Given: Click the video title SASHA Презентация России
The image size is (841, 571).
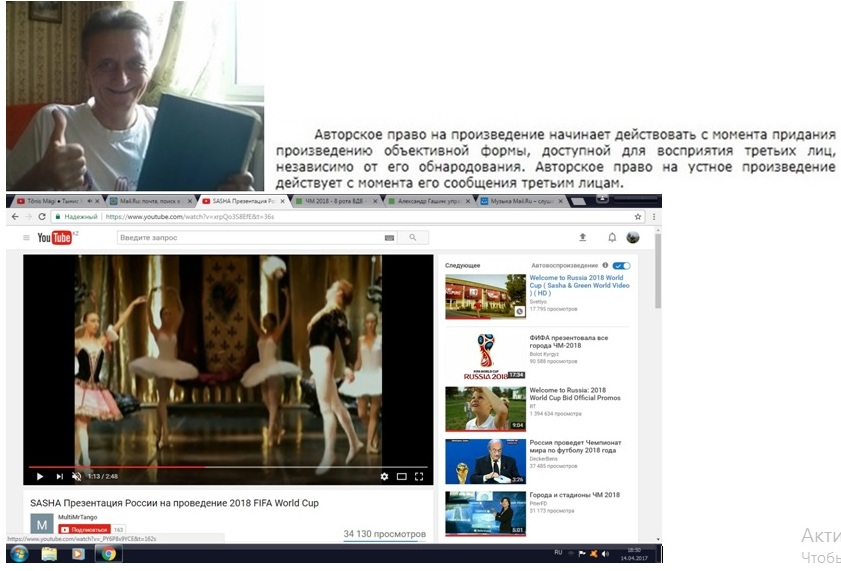Looking at the screenshot, I should [174, 503].
